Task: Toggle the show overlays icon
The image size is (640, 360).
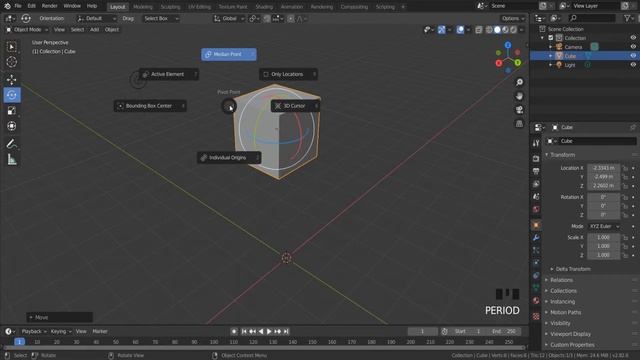Action: [460, 30]
